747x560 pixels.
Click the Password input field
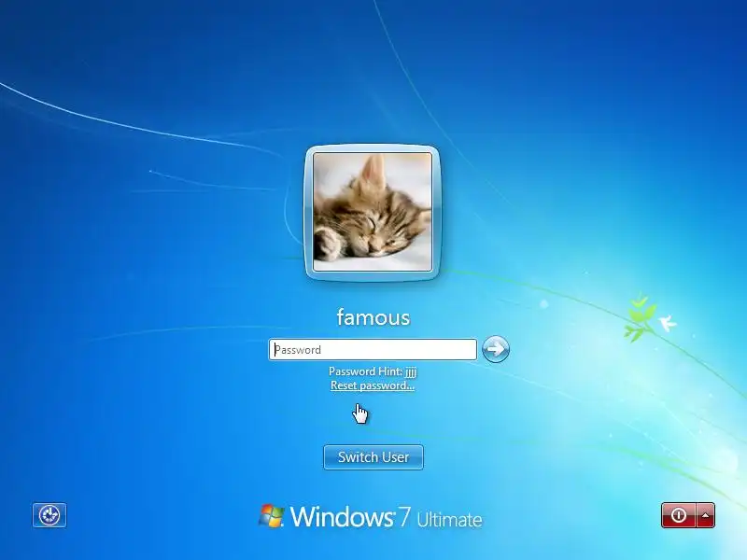[x=373, y=349]
